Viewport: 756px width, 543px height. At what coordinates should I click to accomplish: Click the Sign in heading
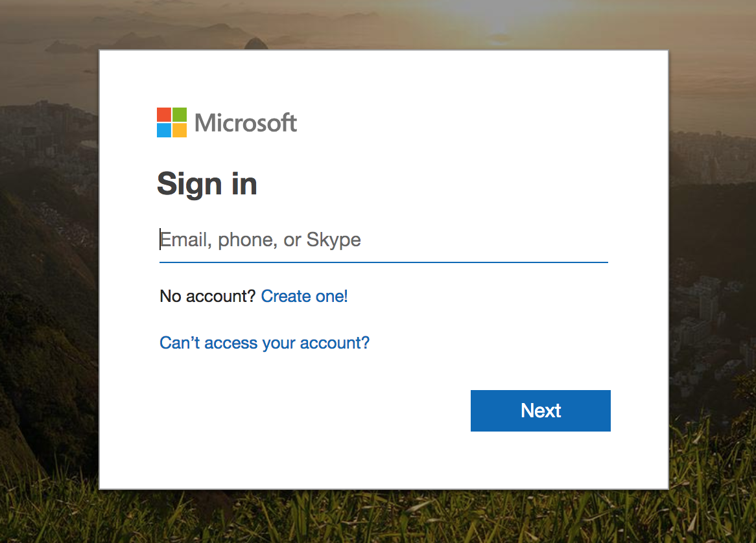point(207,184)
